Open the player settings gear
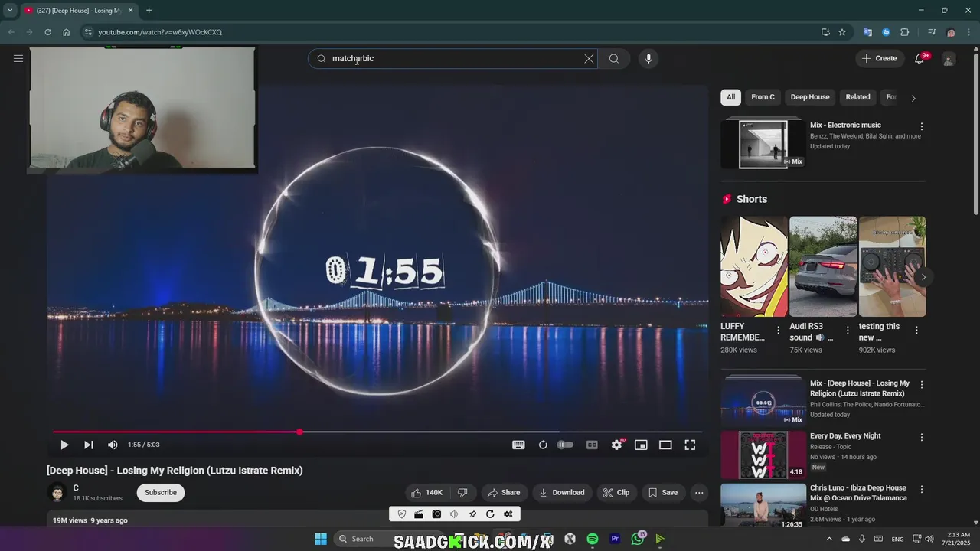Viewport: 980px width, 551px height. click(616, 445)
